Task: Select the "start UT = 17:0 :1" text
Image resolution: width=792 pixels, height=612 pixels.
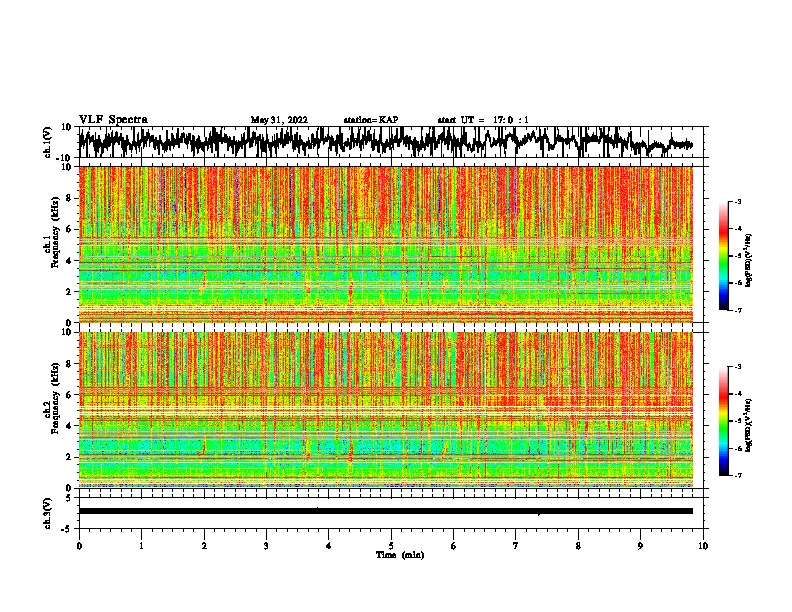Action: 483,120
